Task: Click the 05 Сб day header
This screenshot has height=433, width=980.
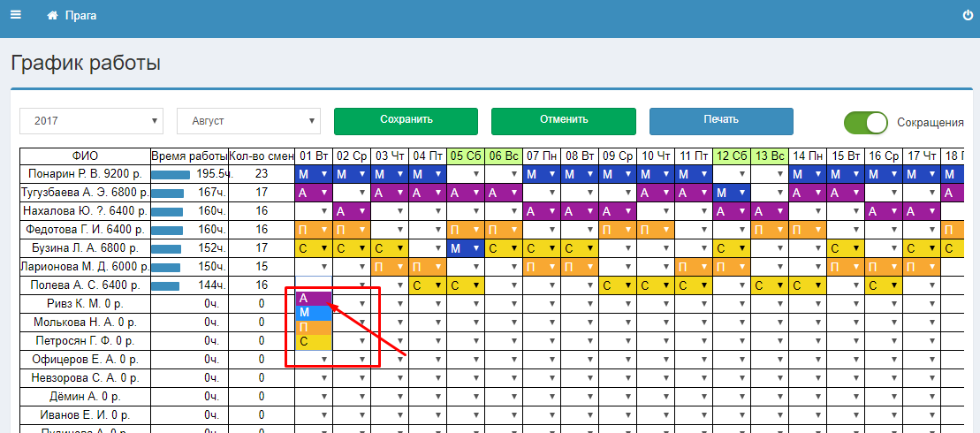Action: (466, 156)
